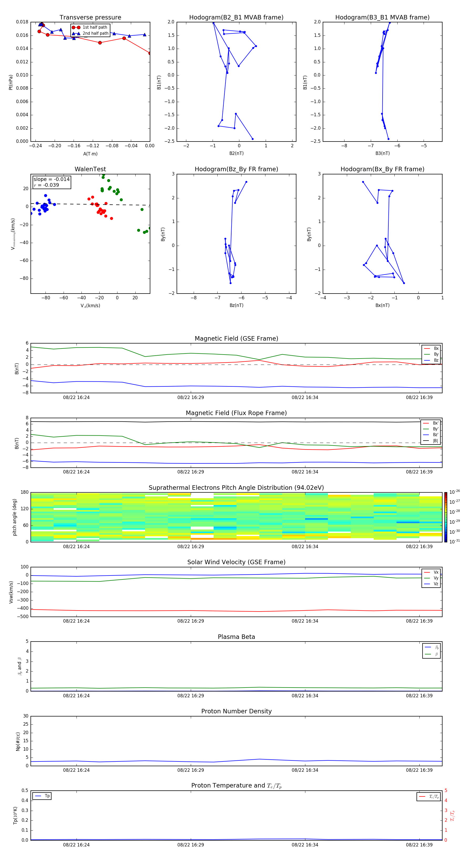The width and height of the screenshot is (473, 868).
Task: Click the Solar Wind Velocity (GSE Frame) title
Action: pyautogui.click(x=236, y=562)
